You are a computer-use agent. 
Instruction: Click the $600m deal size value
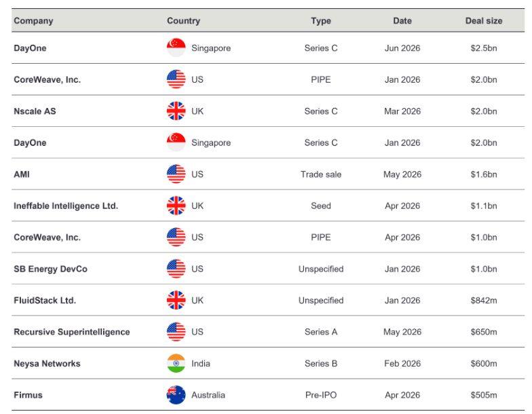483,364
